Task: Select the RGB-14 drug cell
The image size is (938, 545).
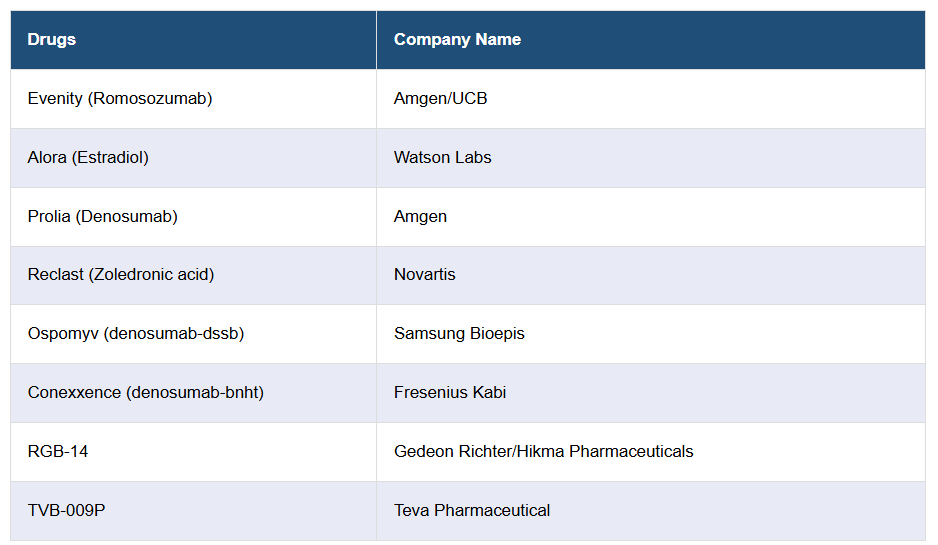Action: coord(58,452)
